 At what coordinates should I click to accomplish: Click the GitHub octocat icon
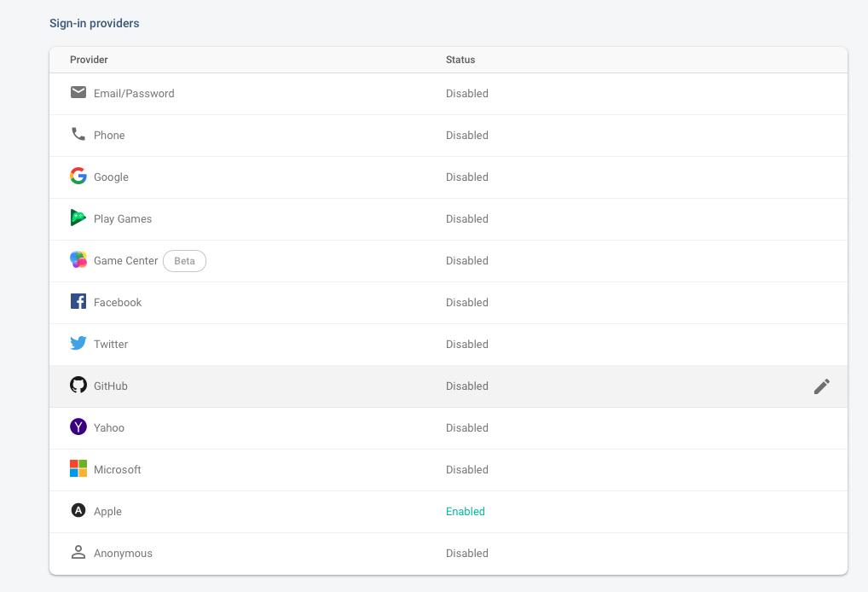pyautogui.click(x=78, y=385)
